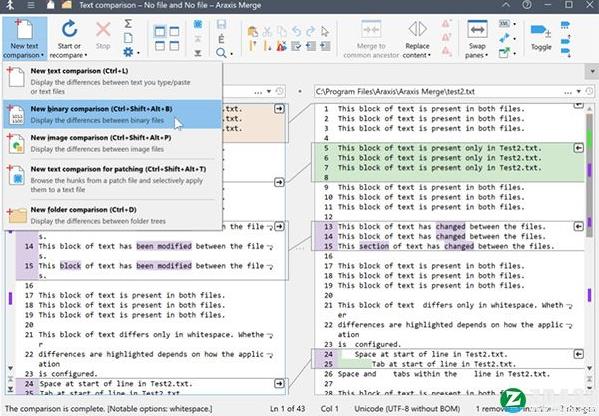Click right pane line 15 'This section of text'

[445, 246]
